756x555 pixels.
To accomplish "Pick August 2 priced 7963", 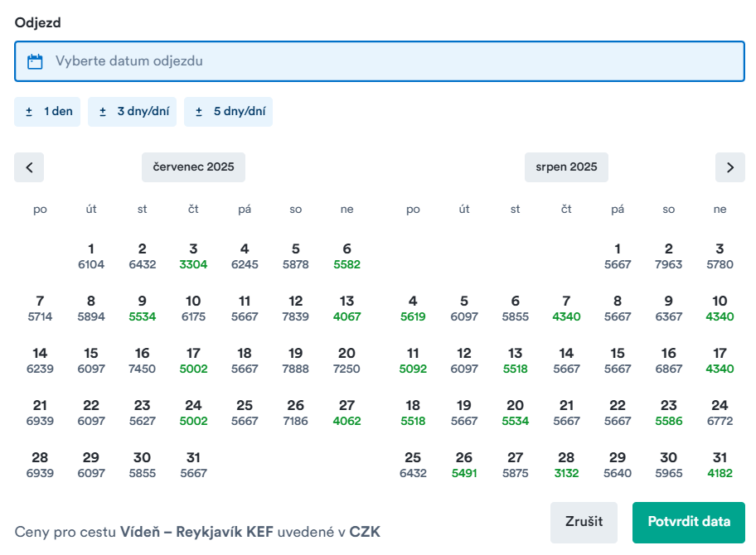I will click(668, 256).
